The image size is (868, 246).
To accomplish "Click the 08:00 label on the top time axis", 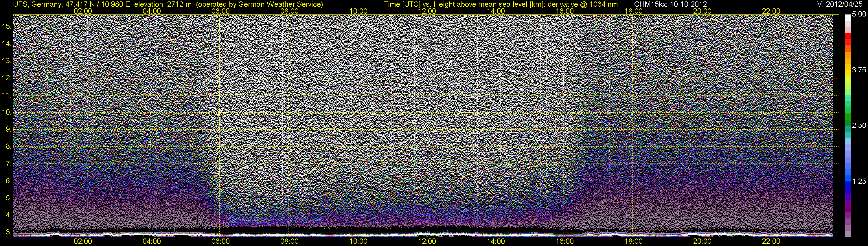I will [289, 11].
